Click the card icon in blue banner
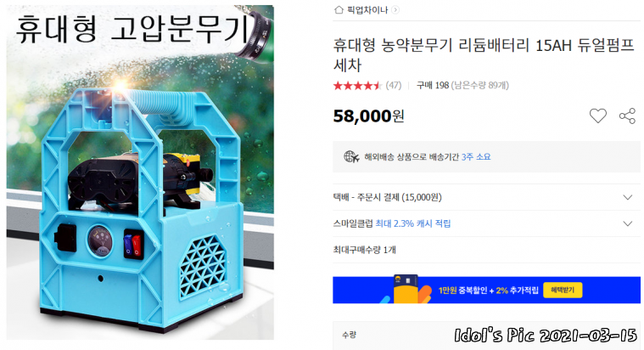Viewport: 644px width, 350px height. [406, 289]
